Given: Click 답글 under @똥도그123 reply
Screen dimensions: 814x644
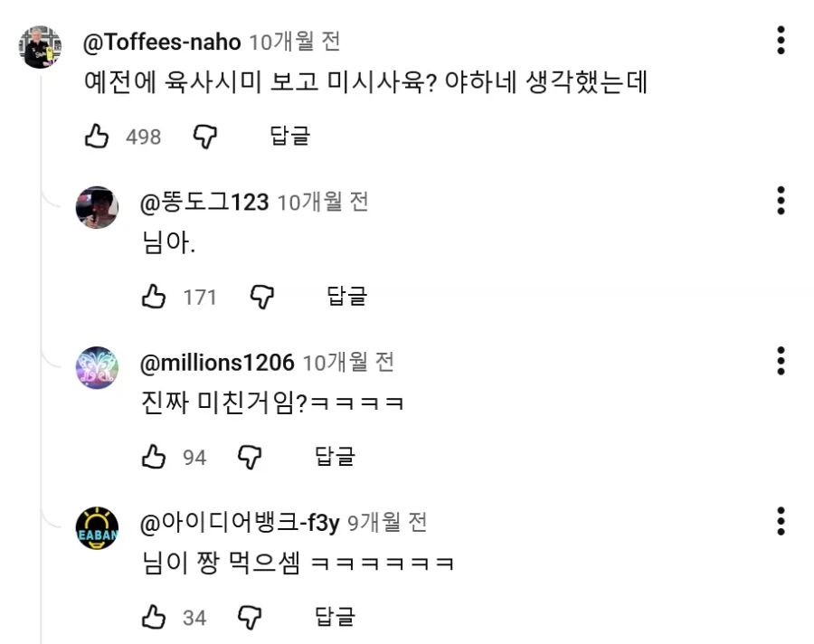Looking at the screenshot, I should 346,296.
